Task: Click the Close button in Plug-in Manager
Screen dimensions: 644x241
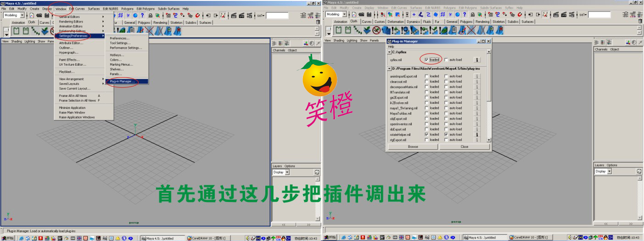Action: [465, 146]
